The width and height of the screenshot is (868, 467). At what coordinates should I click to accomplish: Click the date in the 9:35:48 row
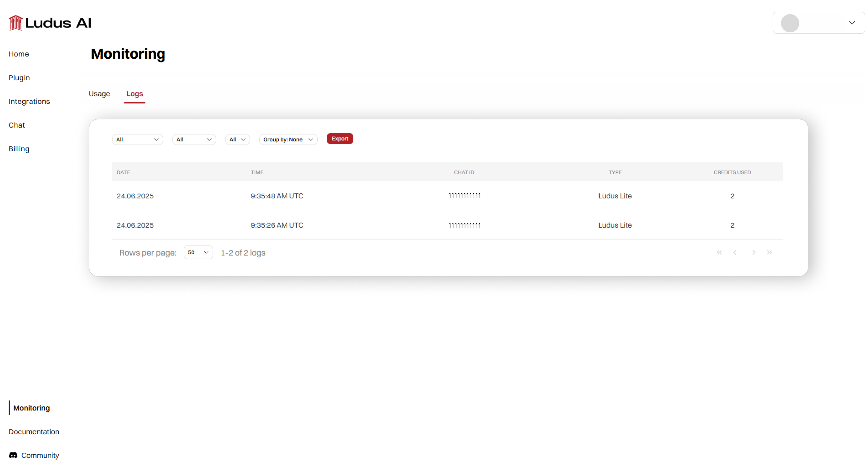coord(135,196)
